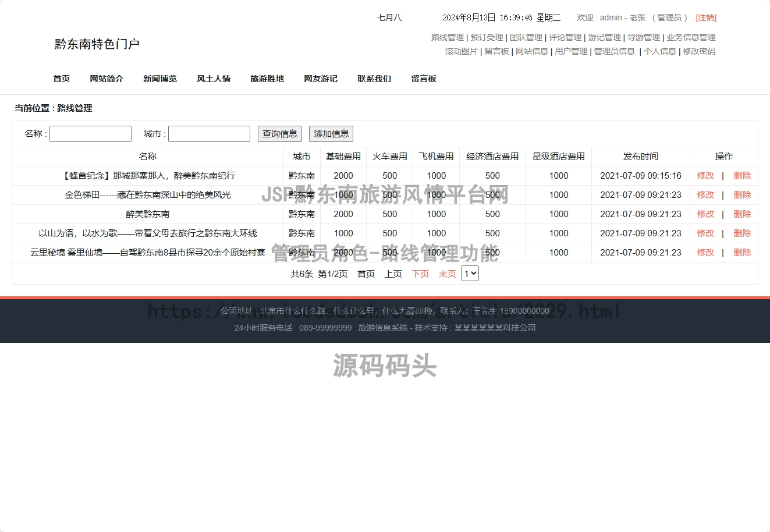Go to 修改密码 admin link
The image size is (770, 532).
coord(699,51)
